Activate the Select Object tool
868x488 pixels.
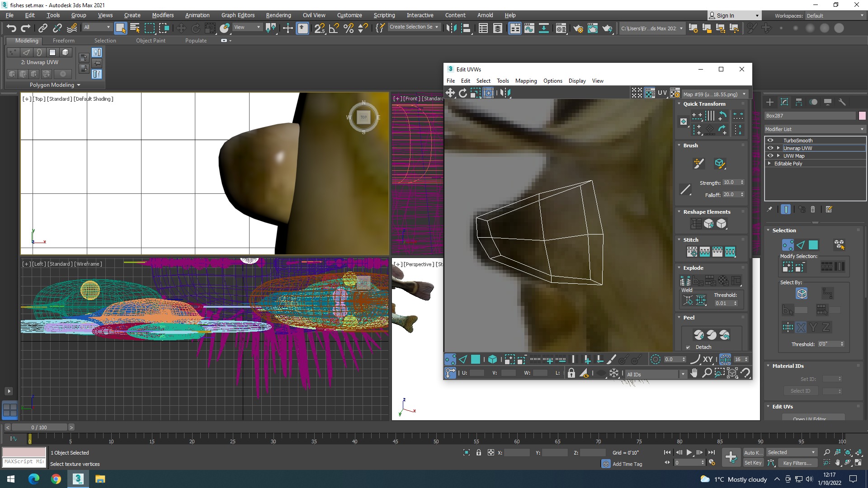click(120, 28)
